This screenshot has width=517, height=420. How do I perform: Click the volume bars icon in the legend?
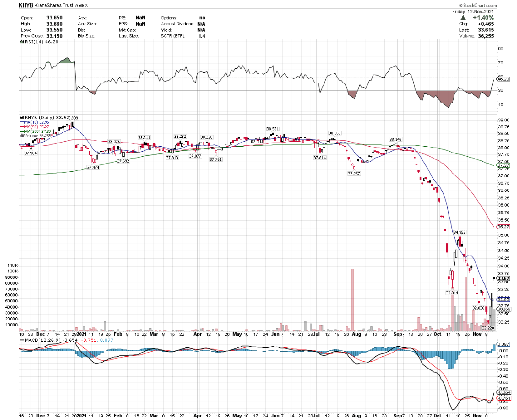22,136
